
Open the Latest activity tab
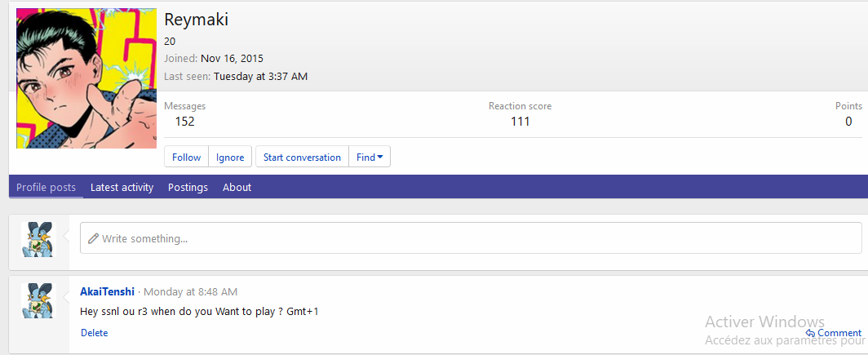pos(122,187)
